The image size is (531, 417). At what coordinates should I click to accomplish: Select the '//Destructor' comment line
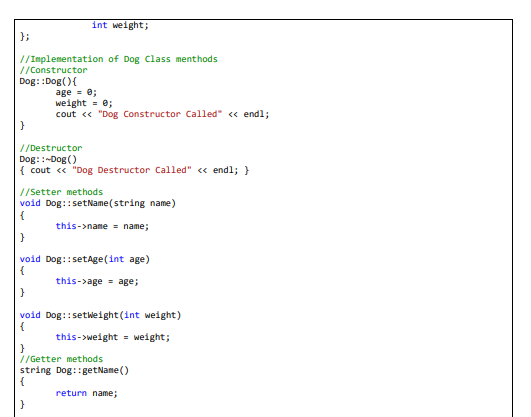(x=51, y=148)
